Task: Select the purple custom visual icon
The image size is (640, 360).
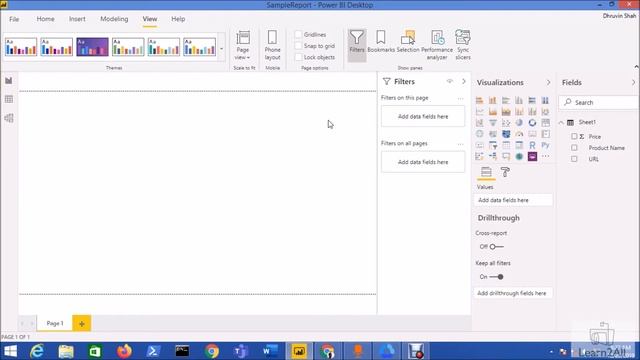Action: click(x=532, y=156)
